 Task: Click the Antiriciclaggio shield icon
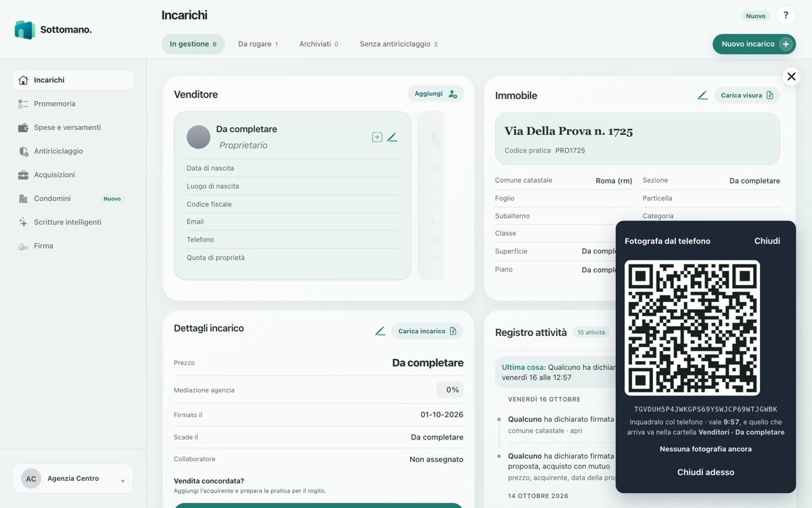click(23, 151)
